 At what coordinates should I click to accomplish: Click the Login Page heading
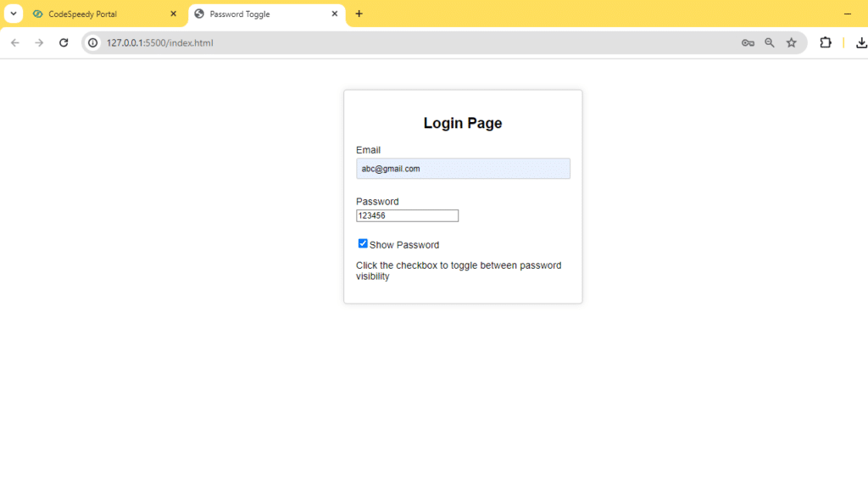(x=463, y=123)
